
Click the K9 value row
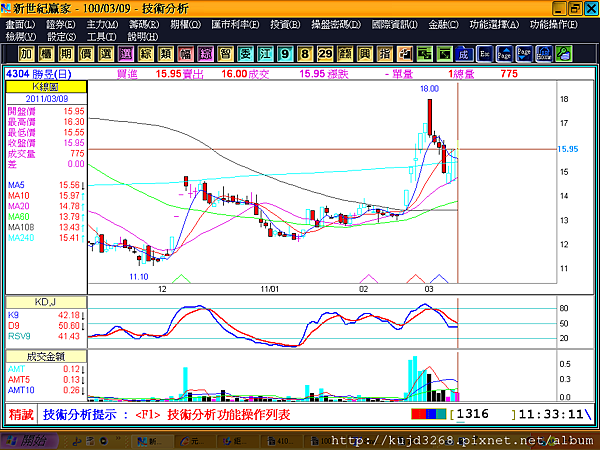(x=44, y=315)
